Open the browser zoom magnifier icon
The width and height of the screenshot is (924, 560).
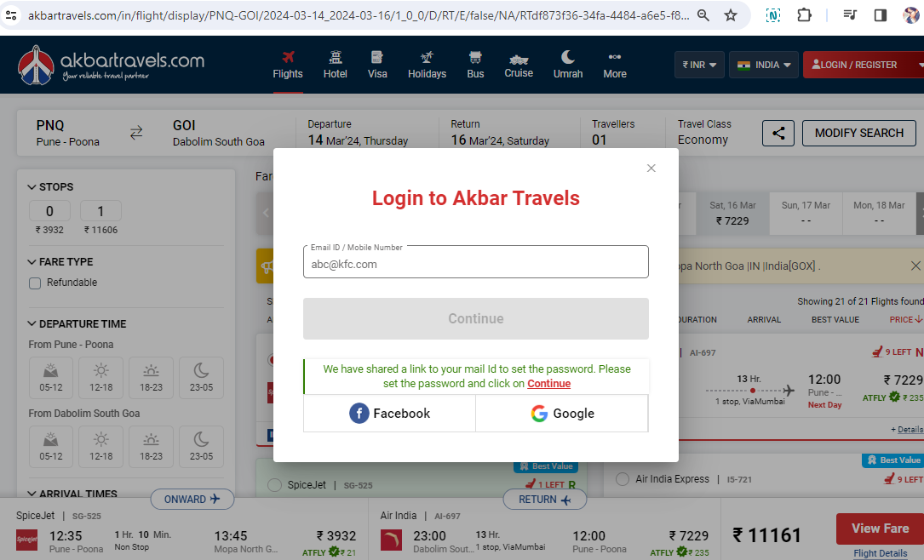click(x=703, y=15)
